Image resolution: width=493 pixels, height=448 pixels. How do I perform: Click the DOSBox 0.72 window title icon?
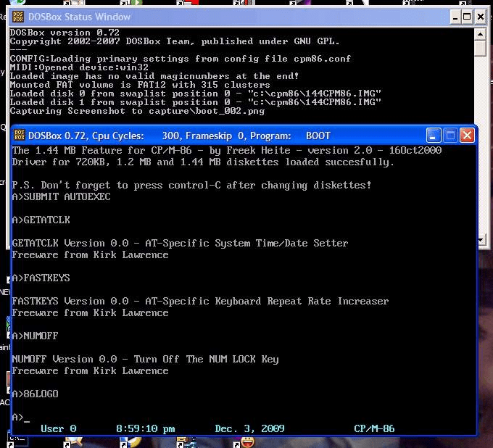(20, 136)
